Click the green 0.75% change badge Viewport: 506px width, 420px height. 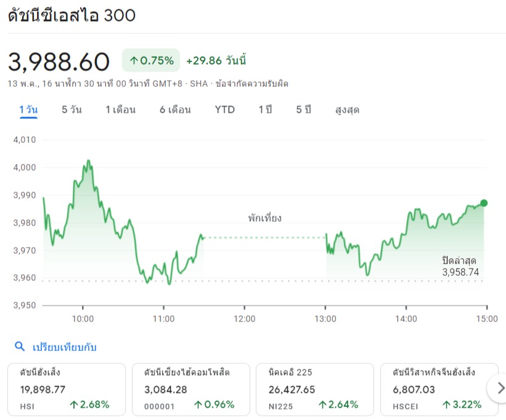(x=151, y=60)
